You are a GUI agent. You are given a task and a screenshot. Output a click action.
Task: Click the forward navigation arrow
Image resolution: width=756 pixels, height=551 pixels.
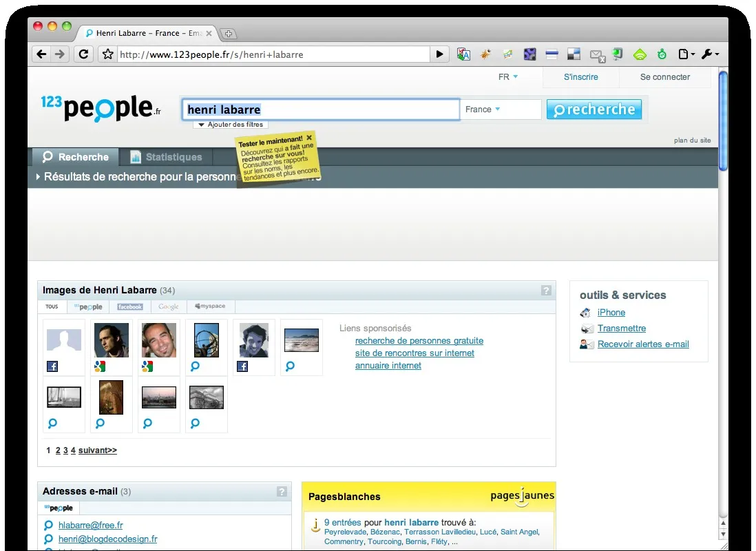coord(60,54)
